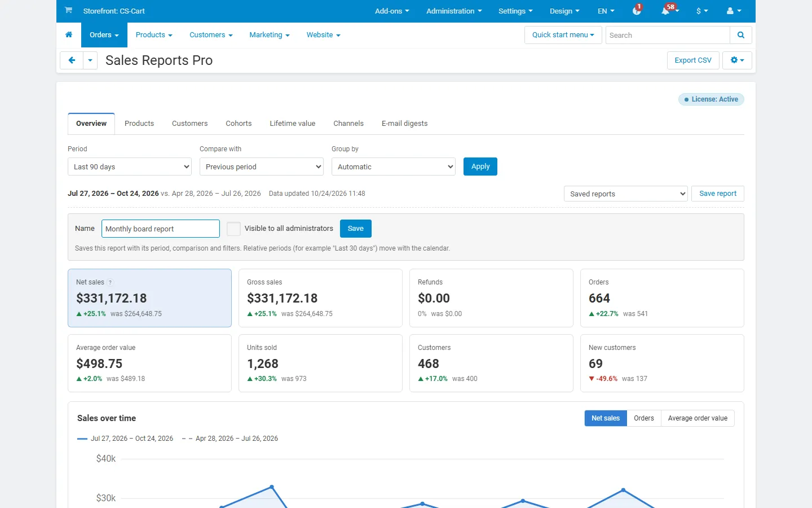This screenshot has width=812, height=508.
Task: Click the Save report button
Action: point(718,194)
